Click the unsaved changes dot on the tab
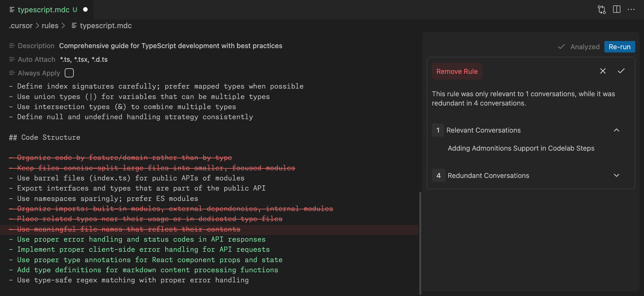 pos(85,9)
